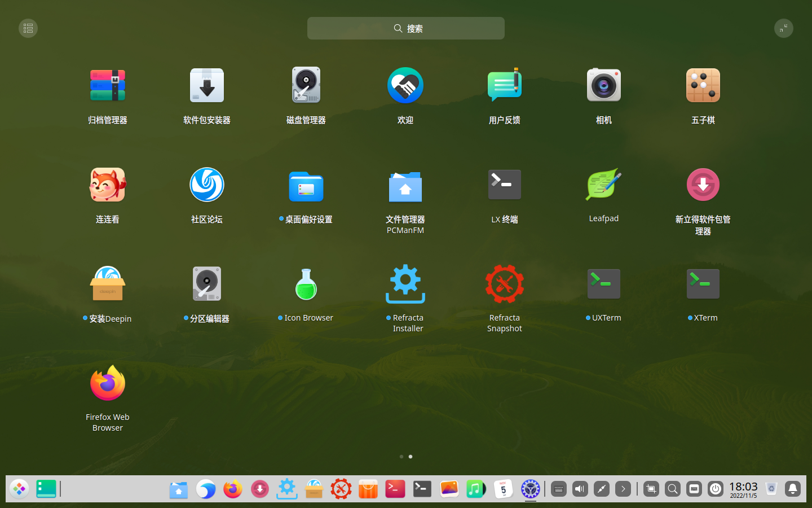Click the network plug tray icon
This screenshot has width=812, height=508.
[x=602, y=489]
